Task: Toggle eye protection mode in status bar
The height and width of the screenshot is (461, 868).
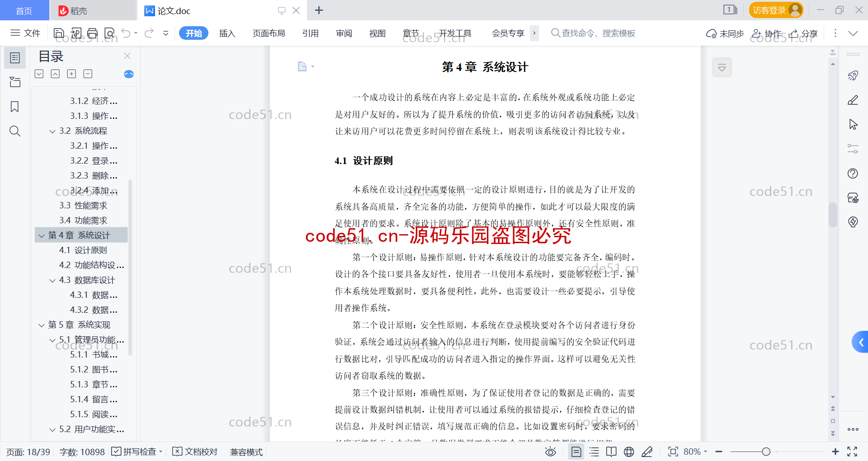Action: (x=551, y=452)
